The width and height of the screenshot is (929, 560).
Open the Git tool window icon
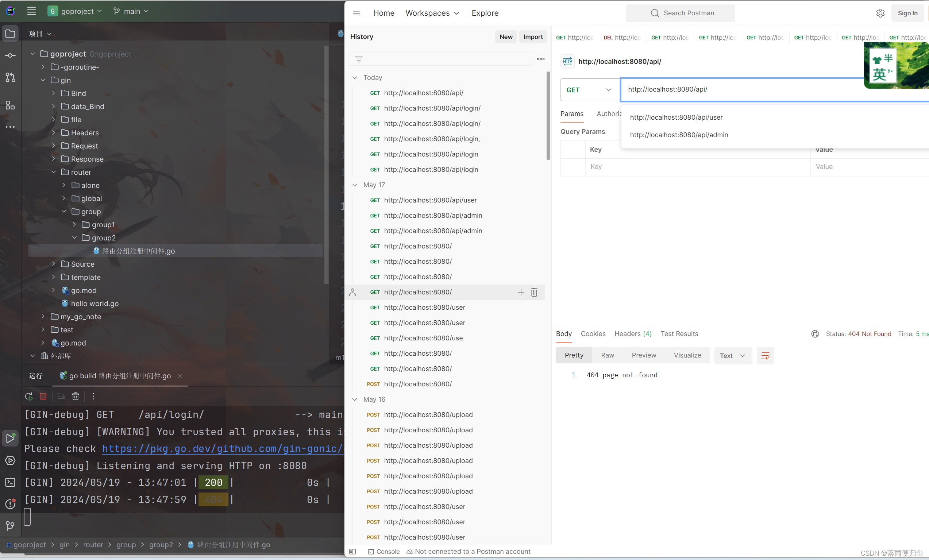tap(10, 526)
